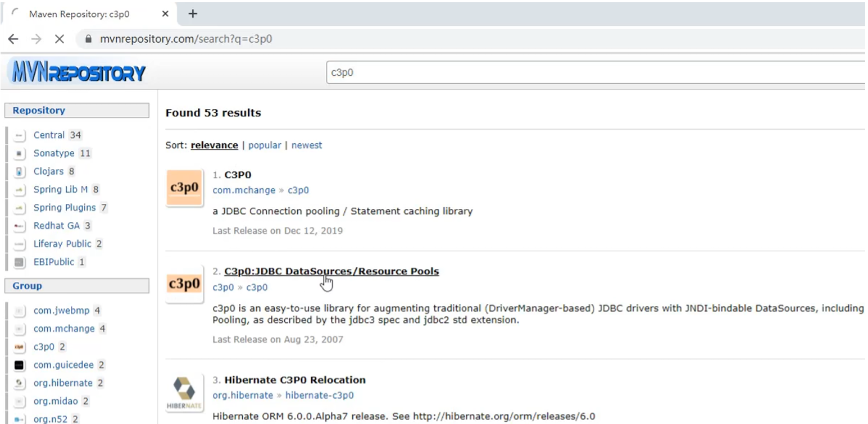The width and height of the screenshot is (868, 424).
Task: Click the org.n52 group icon
Action: tap(20, 420)
